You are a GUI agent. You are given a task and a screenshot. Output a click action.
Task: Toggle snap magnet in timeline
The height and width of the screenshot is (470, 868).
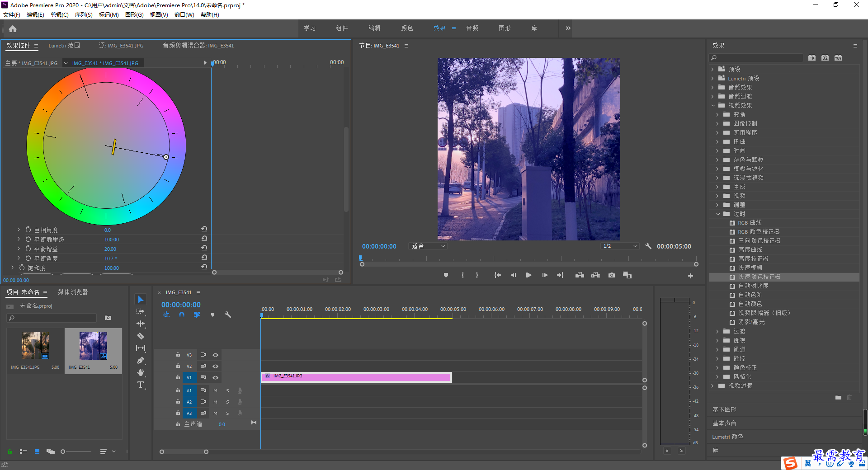[182, 315]
